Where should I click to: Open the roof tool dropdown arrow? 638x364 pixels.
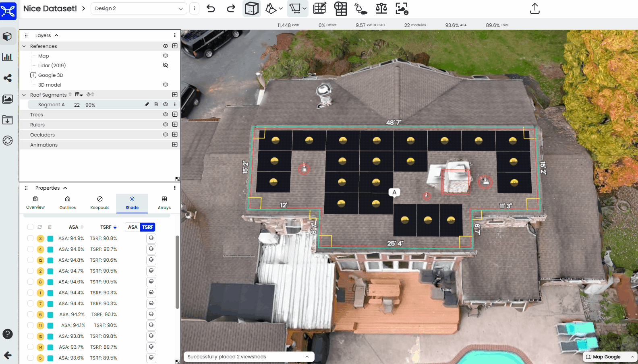tap(281, 8)
